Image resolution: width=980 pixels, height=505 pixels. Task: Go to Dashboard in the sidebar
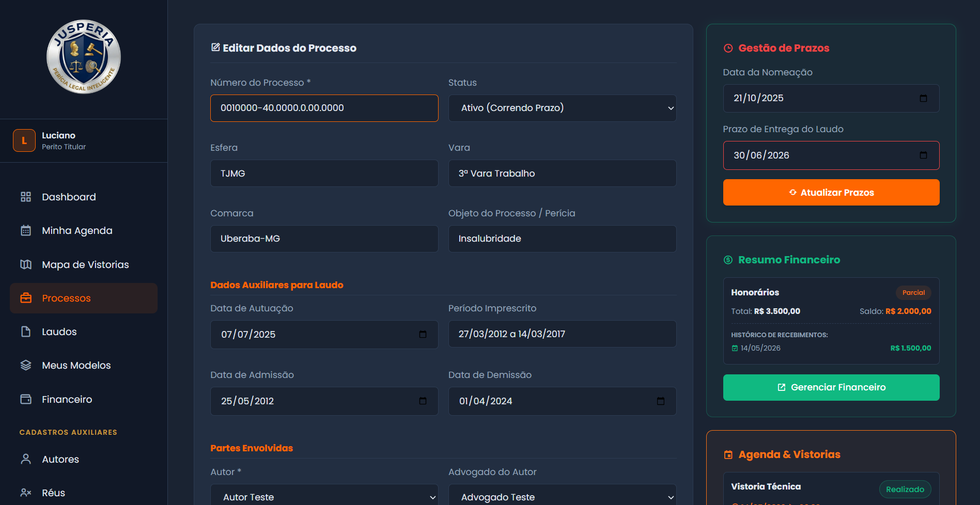click(x=84, y=197)
